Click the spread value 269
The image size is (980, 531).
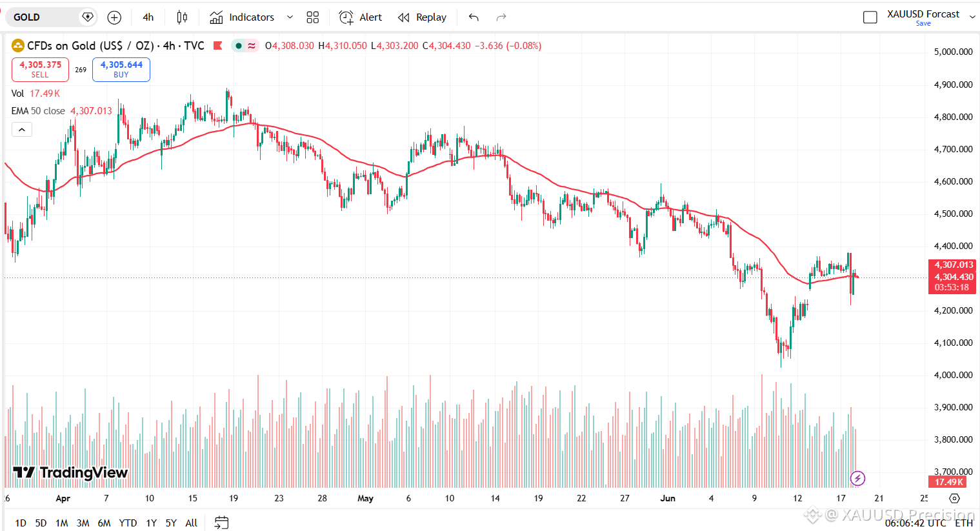tap(81, 70)
